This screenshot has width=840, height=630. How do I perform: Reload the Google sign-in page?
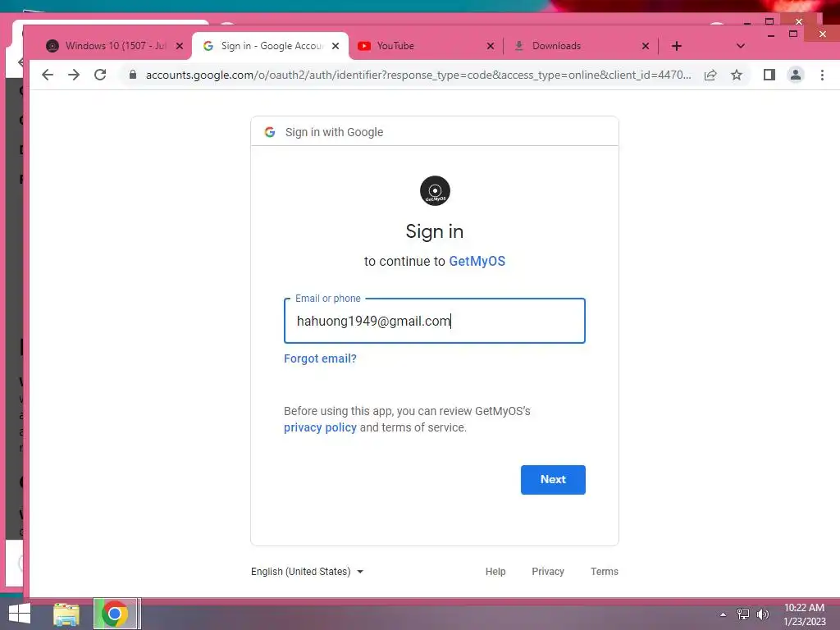[x=100, y=75]
